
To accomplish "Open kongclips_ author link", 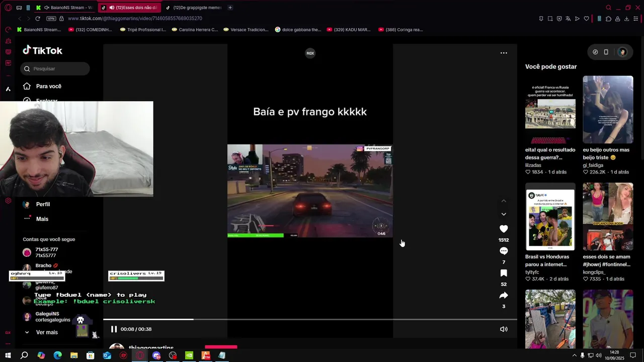I will coord(594,272).
